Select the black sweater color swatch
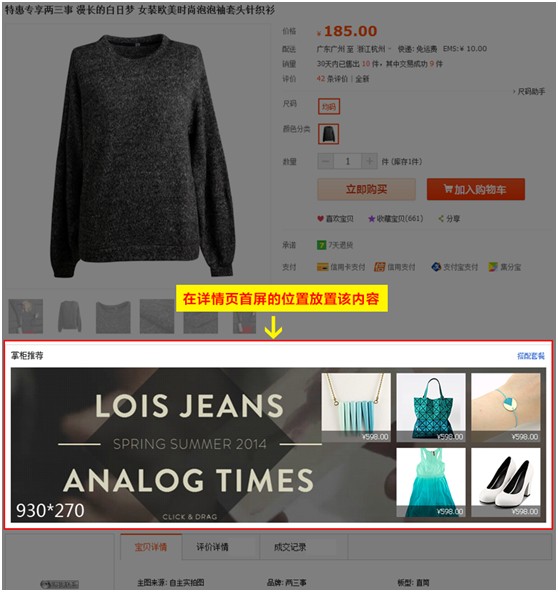The width and height of the screenshot is (558, 592). pos(329,134)
